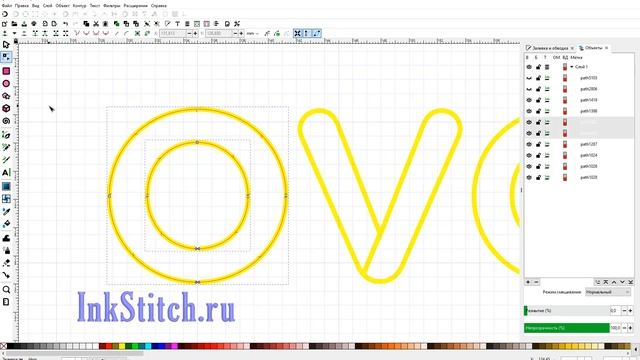Select path1207 row in Objects list
The width and height of the screenshot is (640, 360).
tap(579, 144)
